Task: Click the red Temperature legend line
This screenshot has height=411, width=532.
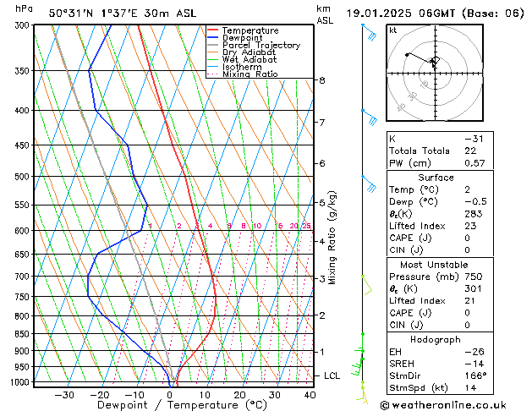Action: [212, 30]
